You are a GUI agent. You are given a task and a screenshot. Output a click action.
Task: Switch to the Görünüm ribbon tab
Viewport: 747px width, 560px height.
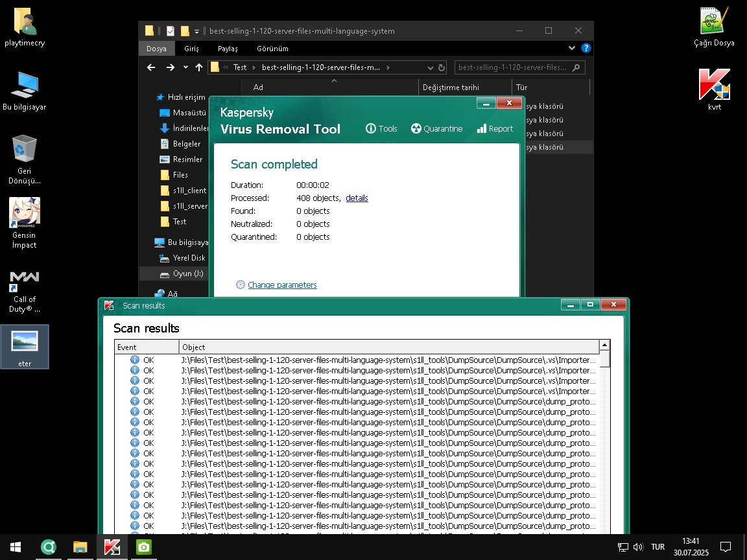[x=272, y=49]
